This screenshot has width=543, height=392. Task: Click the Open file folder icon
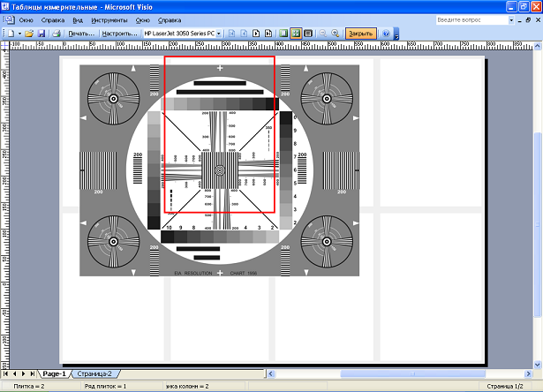(x=29, y=34)
